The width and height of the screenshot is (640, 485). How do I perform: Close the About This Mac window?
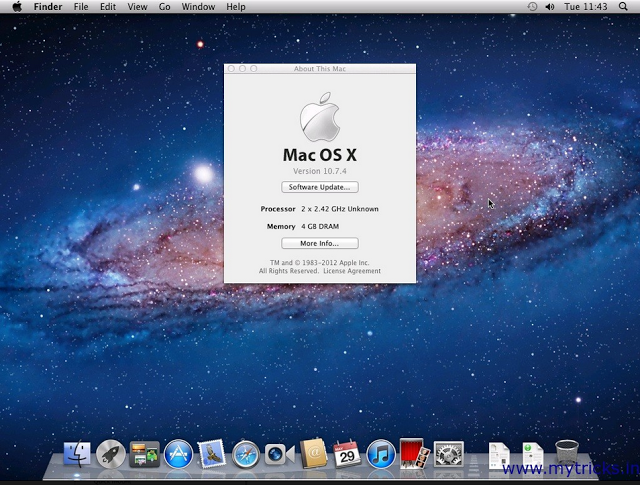(231, 69)
